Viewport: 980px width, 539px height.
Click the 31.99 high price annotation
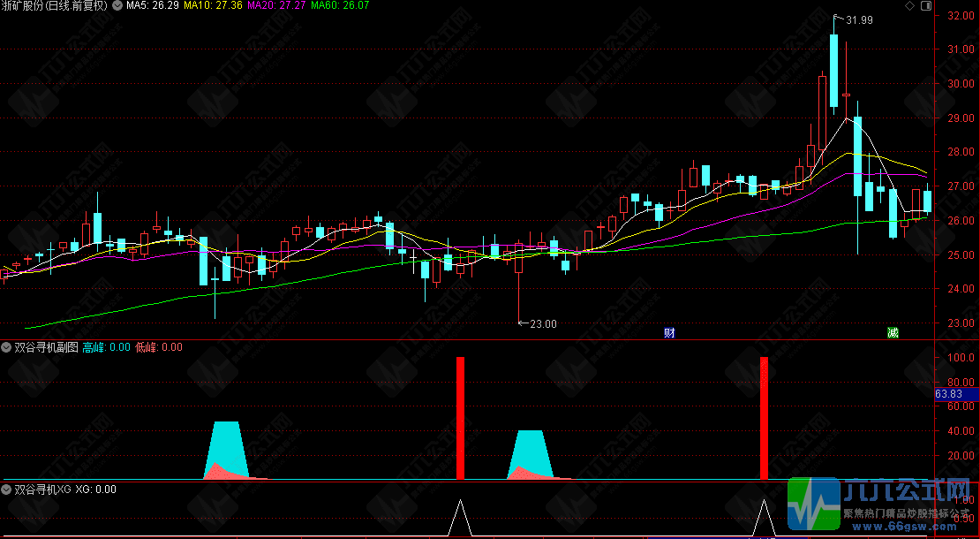(859, 20)
